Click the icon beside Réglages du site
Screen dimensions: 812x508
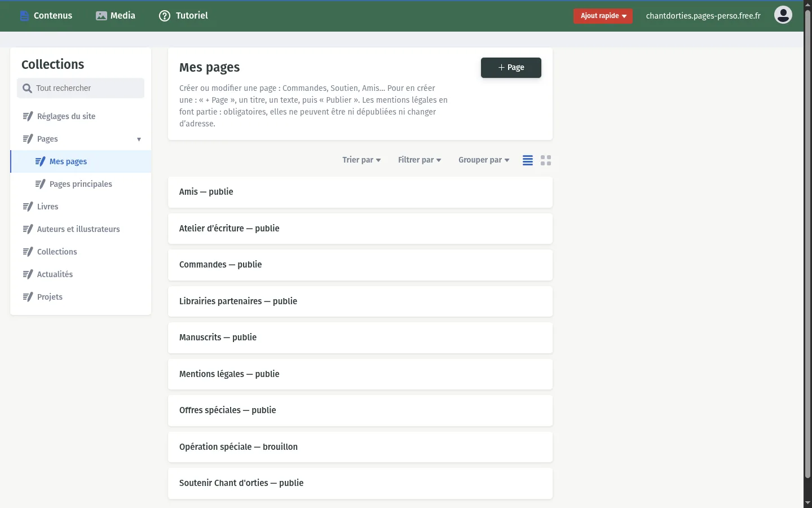pos(28,116)
